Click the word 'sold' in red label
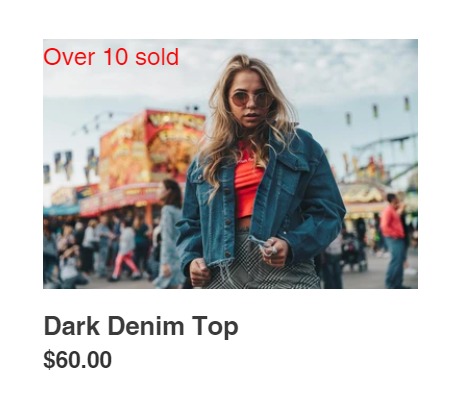459x420 pixels. pos(157,57)
